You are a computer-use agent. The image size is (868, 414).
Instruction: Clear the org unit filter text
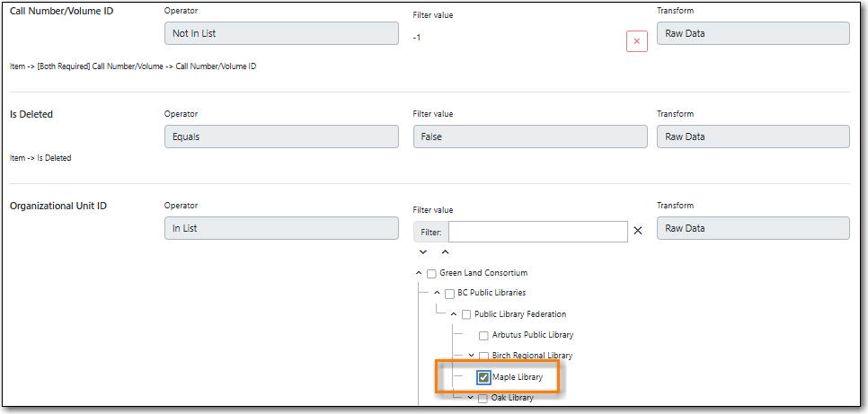click(x=638, y=231)
